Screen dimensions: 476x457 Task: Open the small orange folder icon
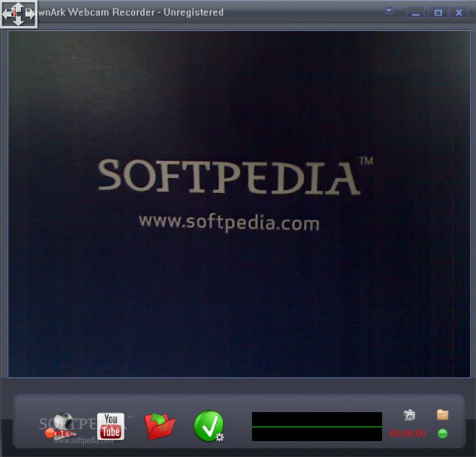(442, 414)
